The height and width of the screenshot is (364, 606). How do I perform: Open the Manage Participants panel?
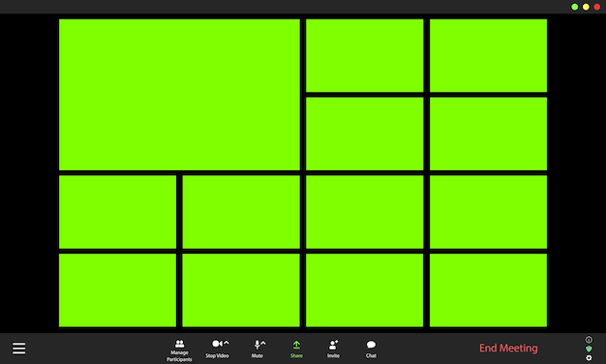[179, 350]
